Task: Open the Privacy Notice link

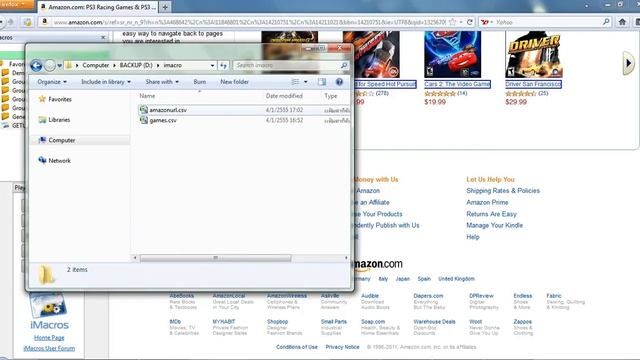Action: click(342, 347)
